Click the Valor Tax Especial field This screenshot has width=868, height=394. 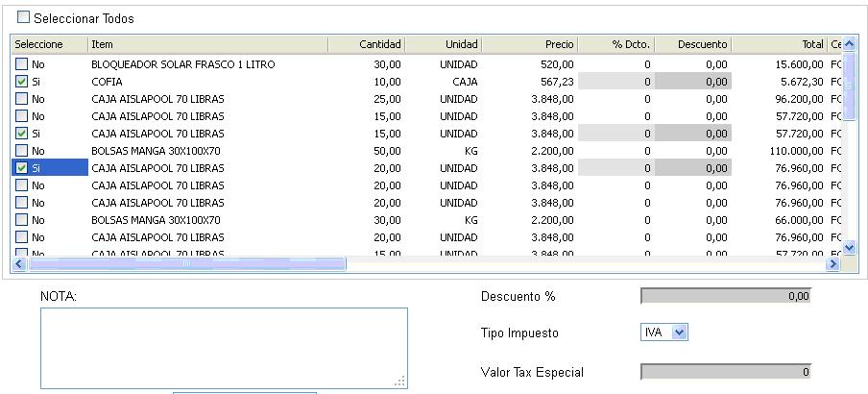pyautogui.click(x=726, y=372)
